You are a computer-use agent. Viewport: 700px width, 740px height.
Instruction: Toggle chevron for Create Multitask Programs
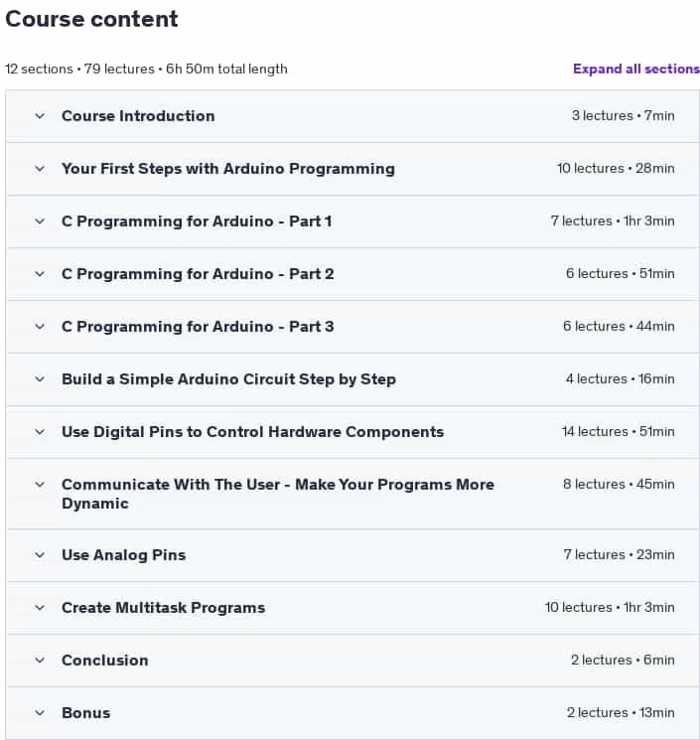pos(40,608)
